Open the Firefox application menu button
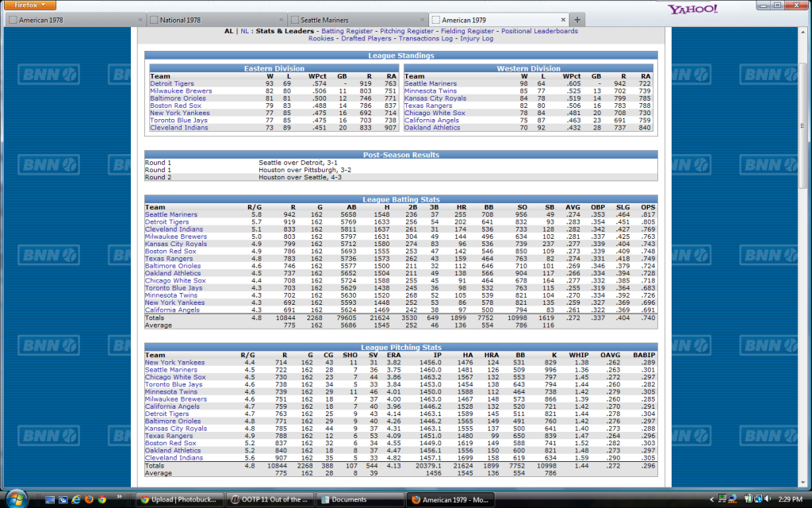The image size is (812, 508). tap(29, 6)
